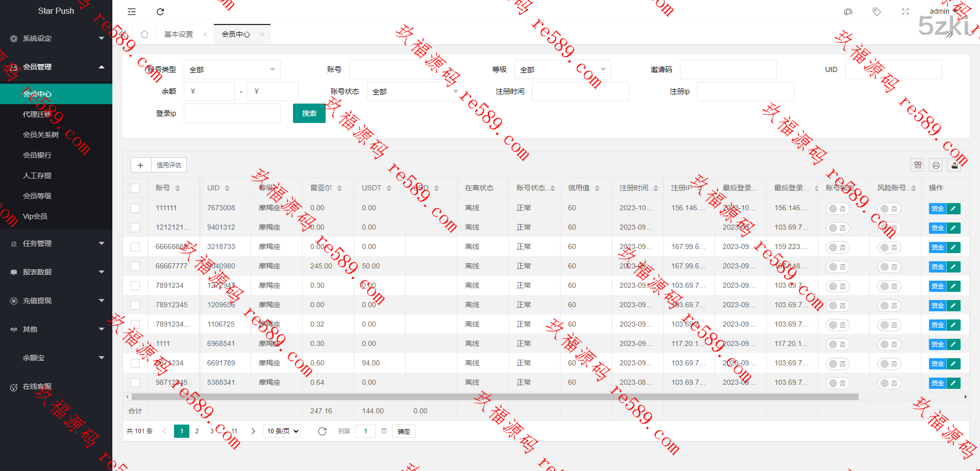Viewport: 980px width, 471px height.
Task: Collapse the sidebar with the menu-fold icon
Action: tap(132, 12)
